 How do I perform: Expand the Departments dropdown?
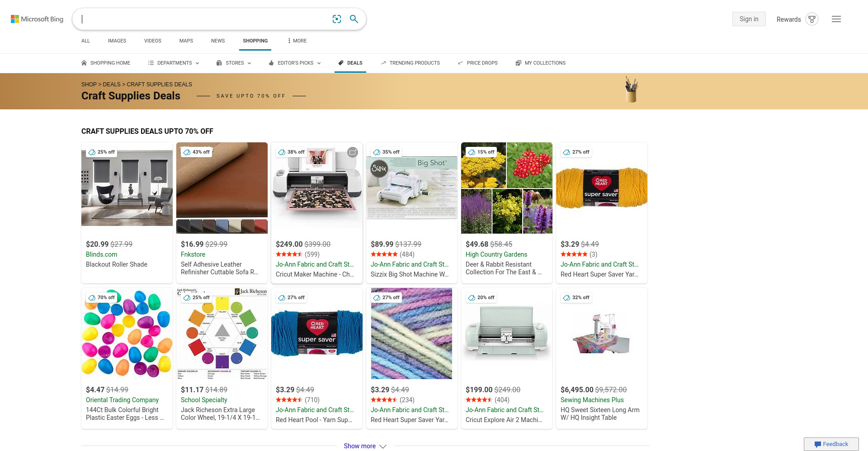(x=174, y=63)
